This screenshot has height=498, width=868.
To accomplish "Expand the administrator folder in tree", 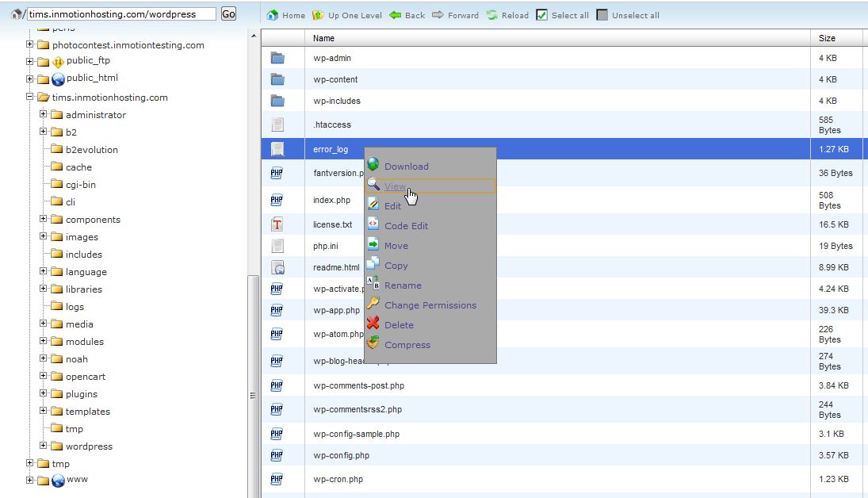I will pyautogui.click(x=44, y=114).
